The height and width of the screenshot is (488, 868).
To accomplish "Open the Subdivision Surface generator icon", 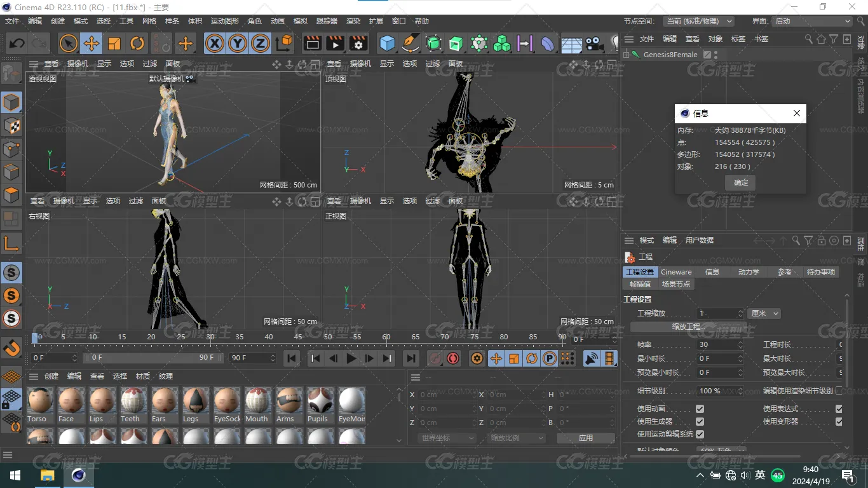I will (x=433, y=43).
